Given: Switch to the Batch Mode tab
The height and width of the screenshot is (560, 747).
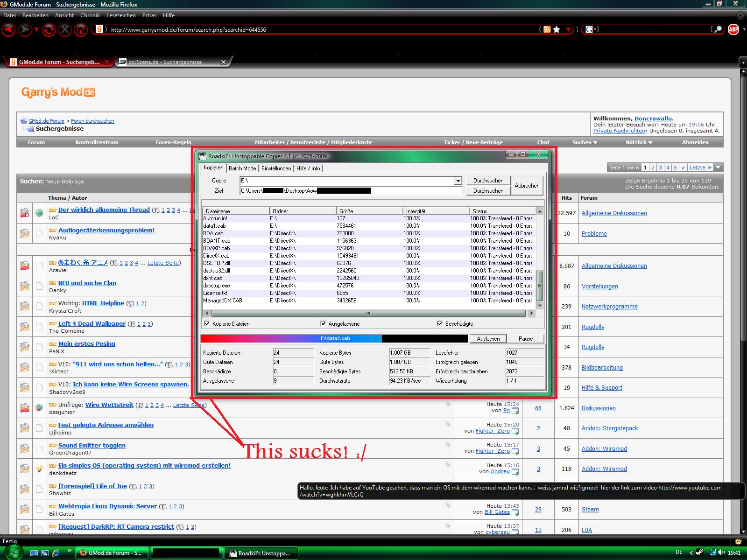Looking at the screenshot, I should click(242, 168).
